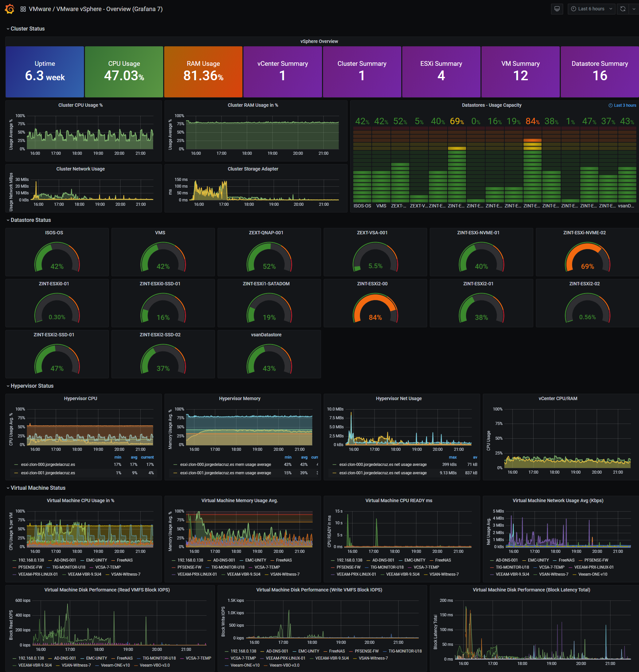Image resolution: width=639 pixels, height=672 pixels.
Task: Click the 192.168.0.138 color swatch in VM CPU Usage legend
Action: coord(15,560)
